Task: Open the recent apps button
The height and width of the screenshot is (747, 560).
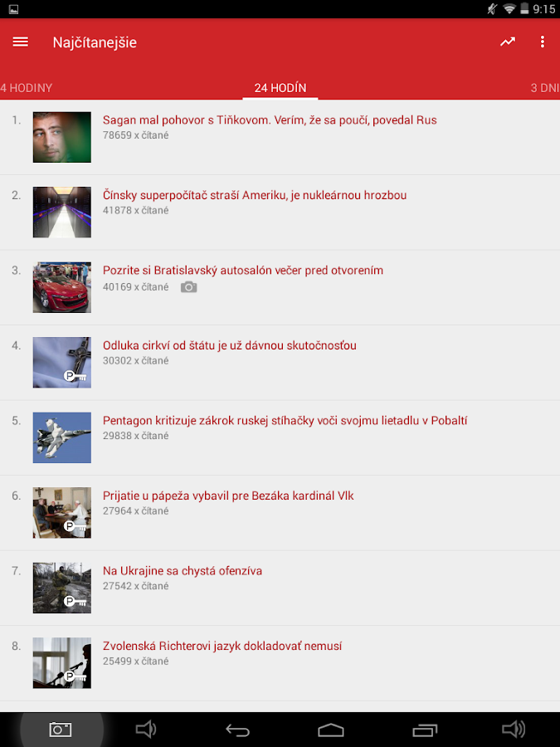Action: coord(425,730)
